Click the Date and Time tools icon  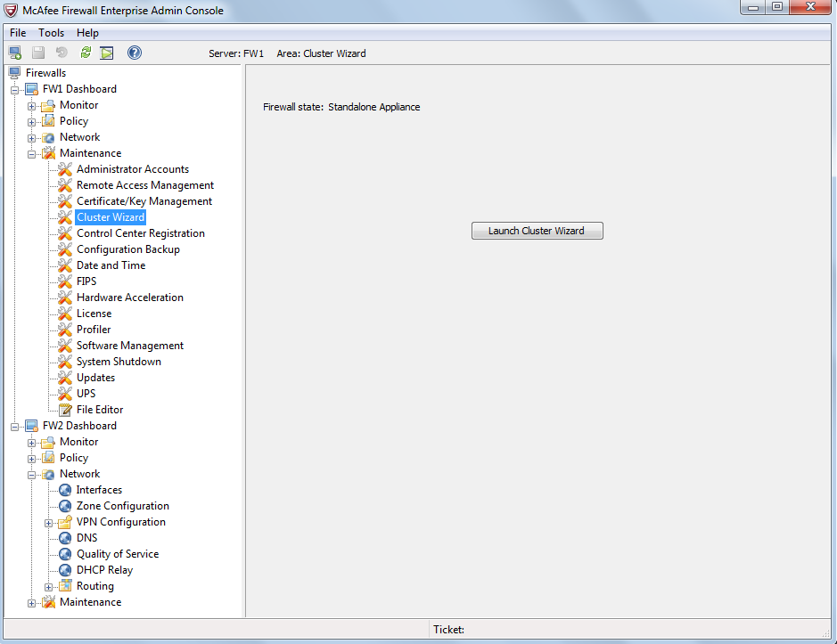pos(65,265)
